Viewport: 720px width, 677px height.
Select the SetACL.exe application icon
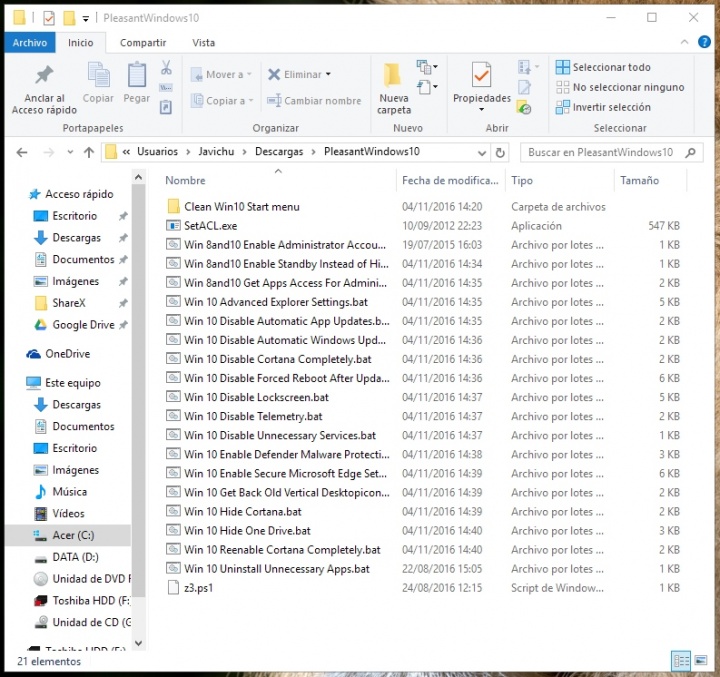[173, 226]
